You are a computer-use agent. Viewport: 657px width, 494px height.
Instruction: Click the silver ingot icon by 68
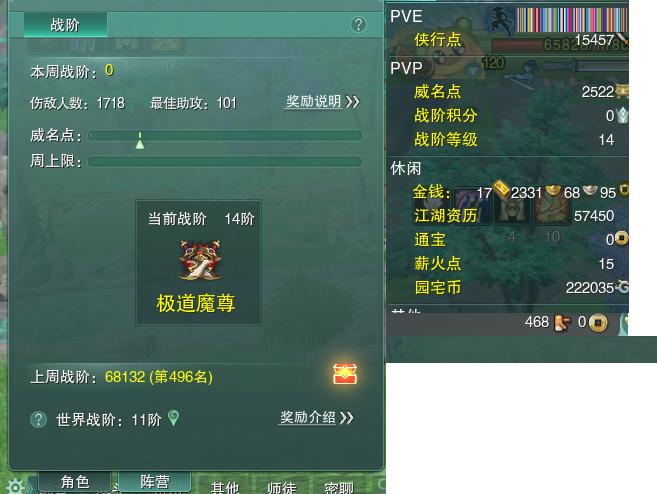590,190
